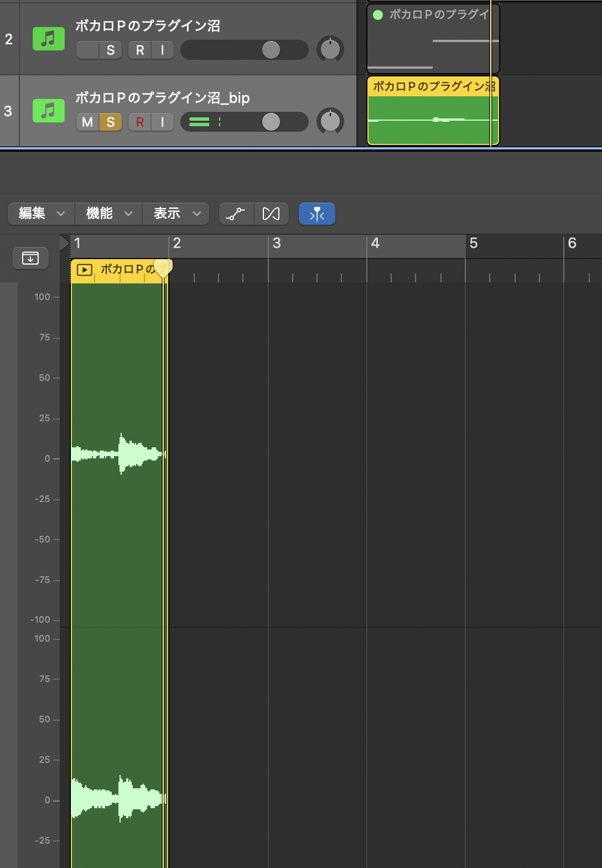Image resolution: width=602 pixels, height=868 pixels.
Task: Toggle input monitoring on the _bip track
Action: pyautogui.click(x=163, y=122)
